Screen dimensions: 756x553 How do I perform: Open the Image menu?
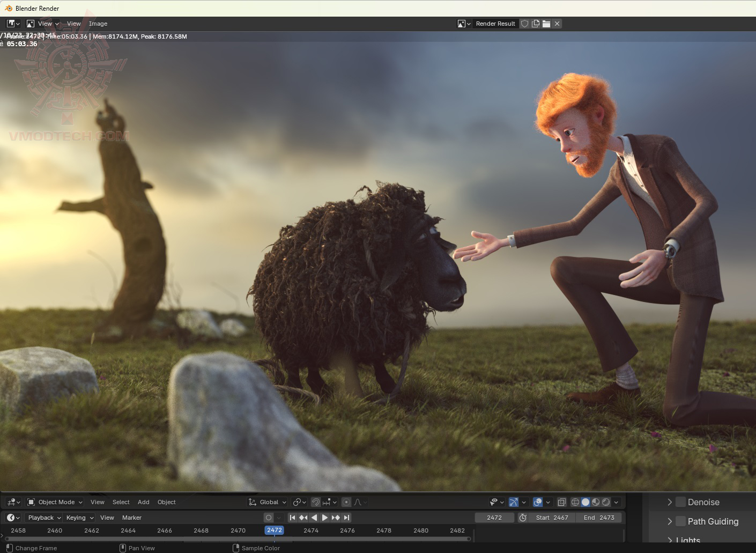point(98,24)
